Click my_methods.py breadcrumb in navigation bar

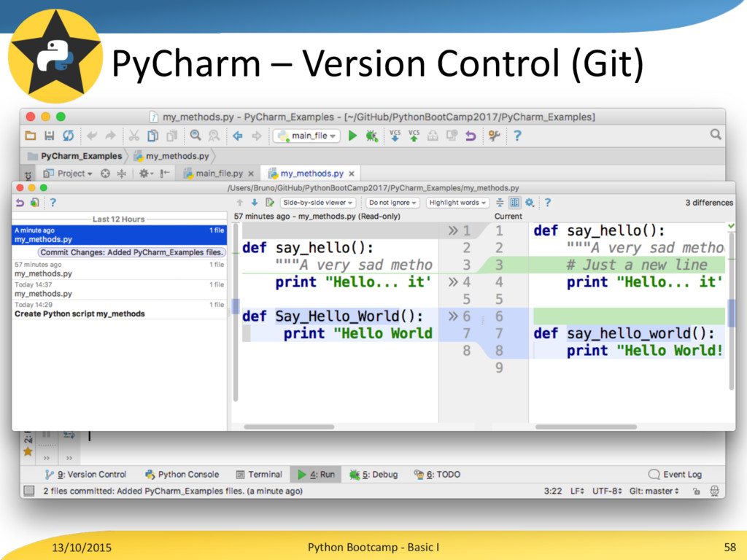[171, 156]
